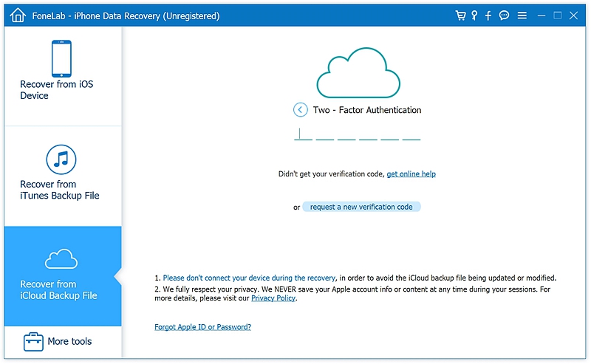Focus the fourth verification code digit field
This screenshot has height=364, width=591.
368,134
